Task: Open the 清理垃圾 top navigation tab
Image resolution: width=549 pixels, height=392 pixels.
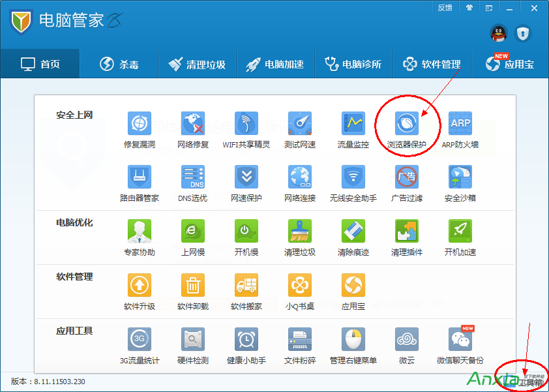Action: click(197, 64)
